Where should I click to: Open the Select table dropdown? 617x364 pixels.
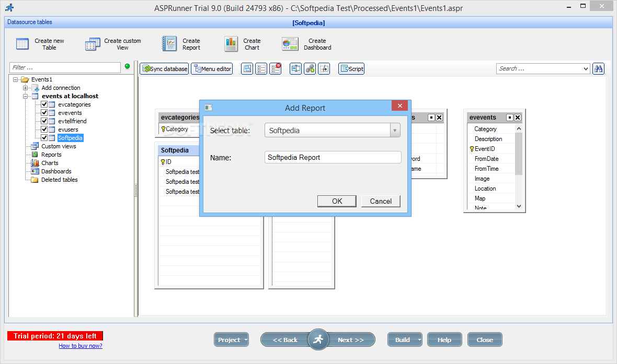[x=395, y=131]
